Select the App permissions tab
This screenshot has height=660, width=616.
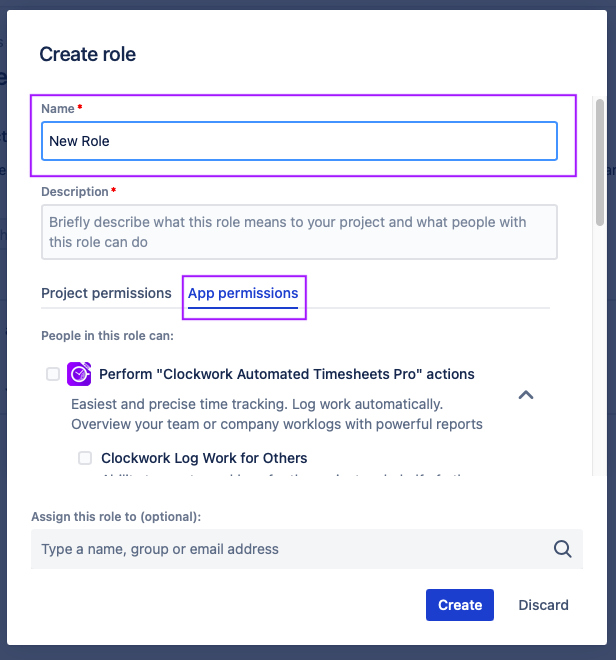pyautogui.click(x=243, y=293)
